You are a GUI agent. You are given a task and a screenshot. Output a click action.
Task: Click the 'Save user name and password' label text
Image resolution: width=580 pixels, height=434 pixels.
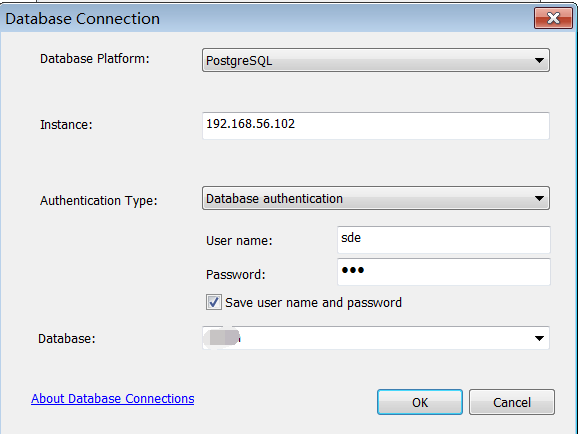[313, 303]
